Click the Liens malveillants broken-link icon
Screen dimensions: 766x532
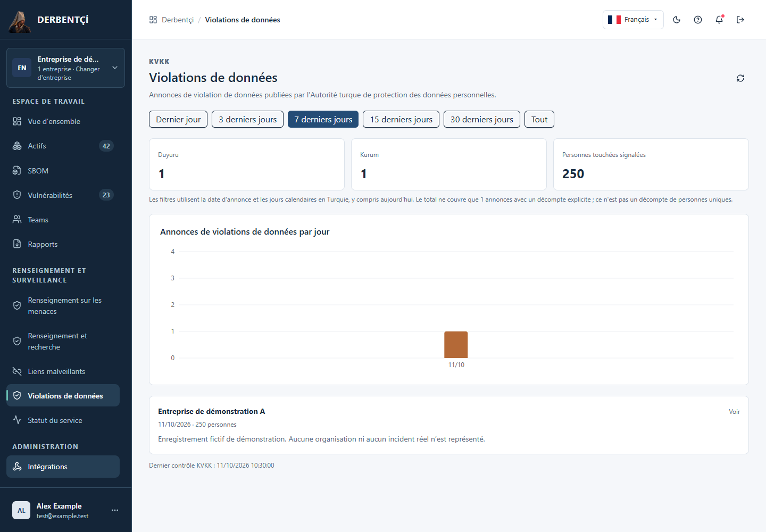tap(17, 371)
